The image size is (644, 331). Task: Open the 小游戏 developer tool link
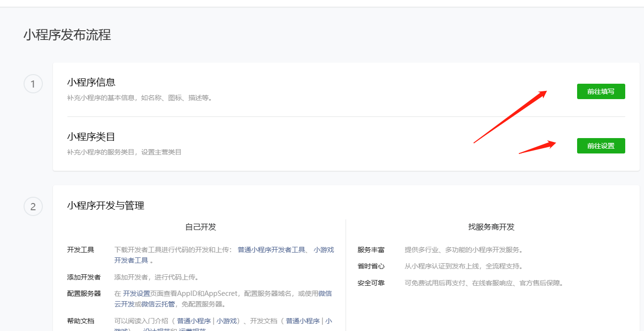point(323,250)
